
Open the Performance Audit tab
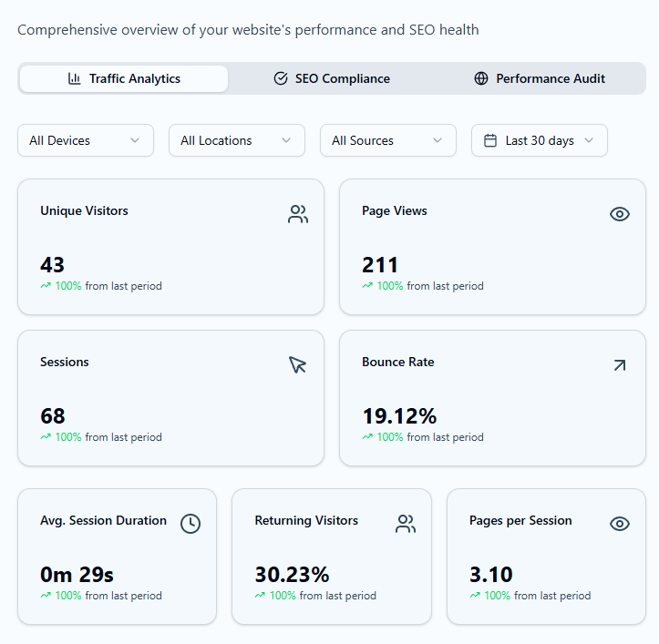(x=540, y=78)
